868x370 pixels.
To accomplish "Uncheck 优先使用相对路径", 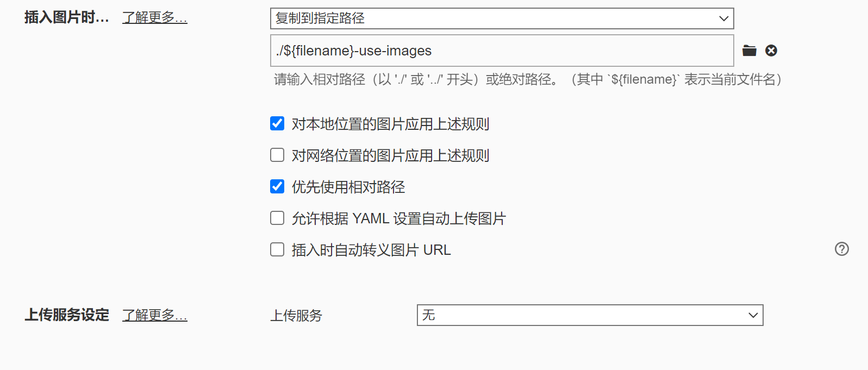I will coord(277,186).
